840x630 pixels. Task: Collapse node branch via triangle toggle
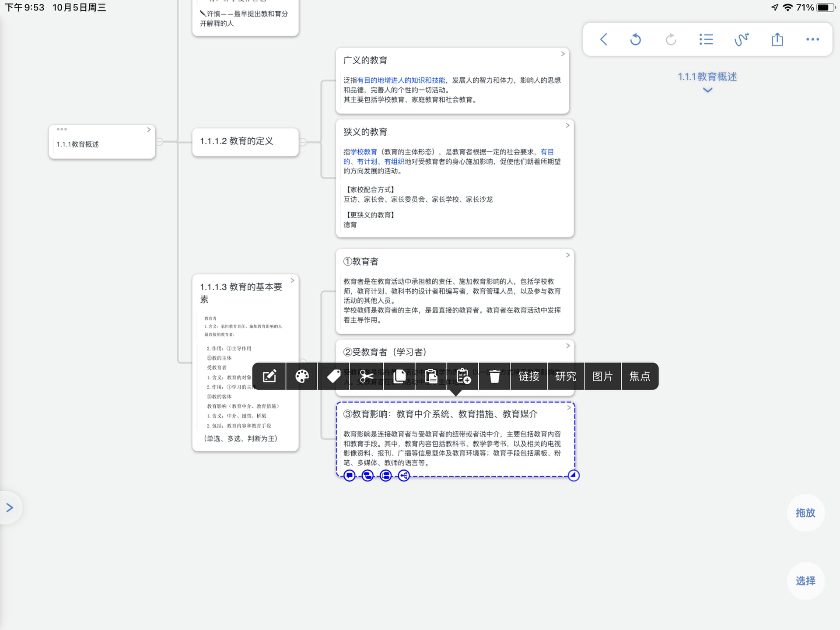574,476
